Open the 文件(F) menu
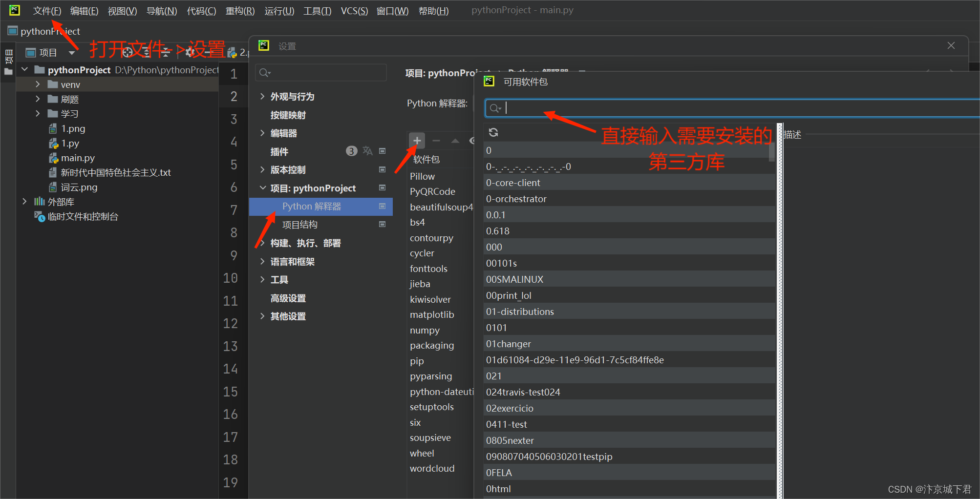Image resolution: width=980 pixels, height=499 pixels. click(47, 11)
